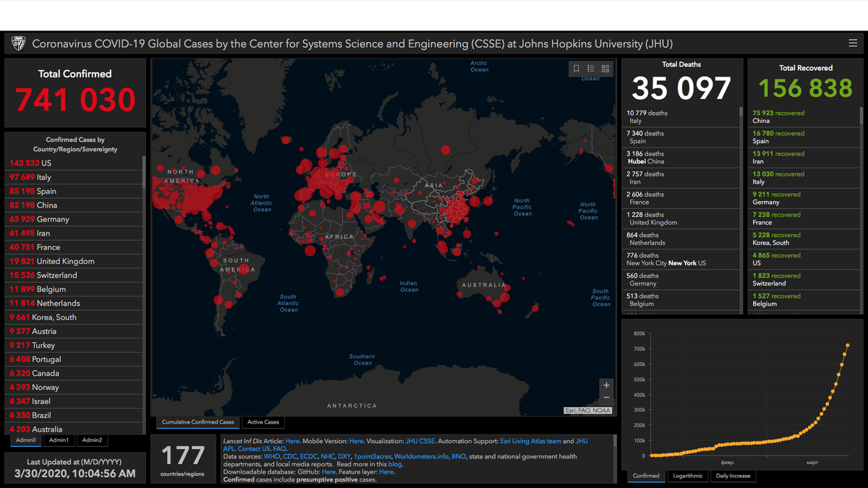
Task: Select the "11 899 Belgium" row
Action: (x=75, y=289)
